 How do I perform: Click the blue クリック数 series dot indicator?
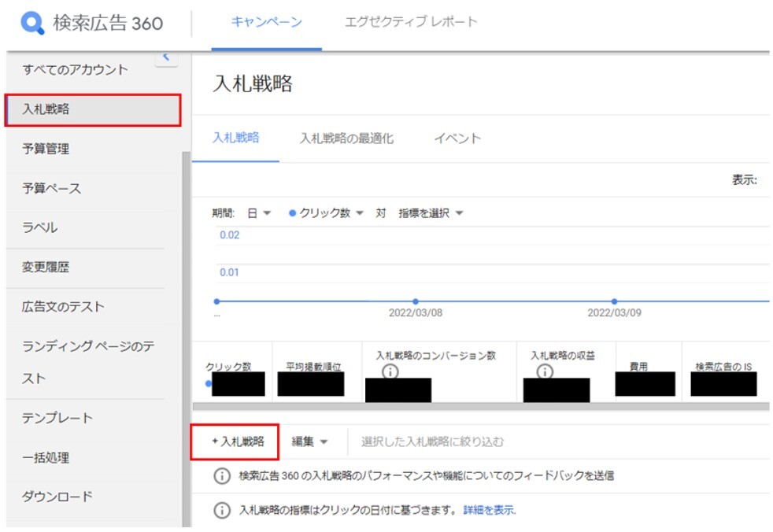293,213
